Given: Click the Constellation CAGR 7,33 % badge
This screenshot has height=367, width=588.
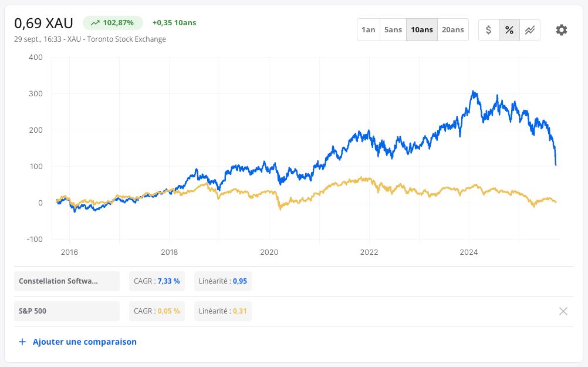Looking at the screenshot, I should pyautogui.click(x=157, y=281).
